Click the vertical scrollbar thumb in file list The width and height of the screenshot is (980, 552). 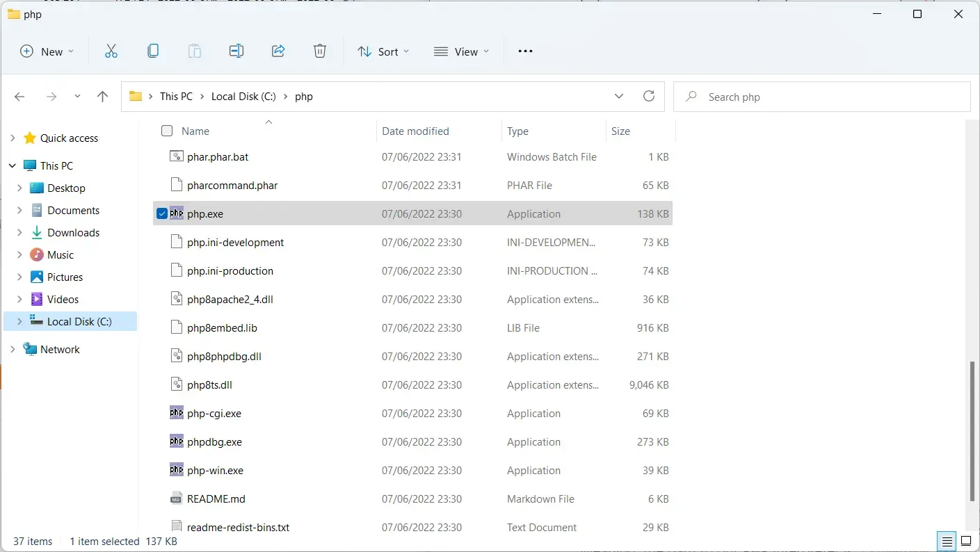pos(973,431)
